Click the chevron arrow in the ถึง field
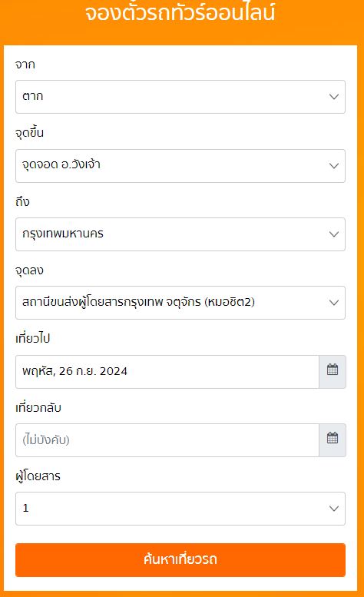Image resolution: width=364 pixels, height=597 pixels. point(334,234)
